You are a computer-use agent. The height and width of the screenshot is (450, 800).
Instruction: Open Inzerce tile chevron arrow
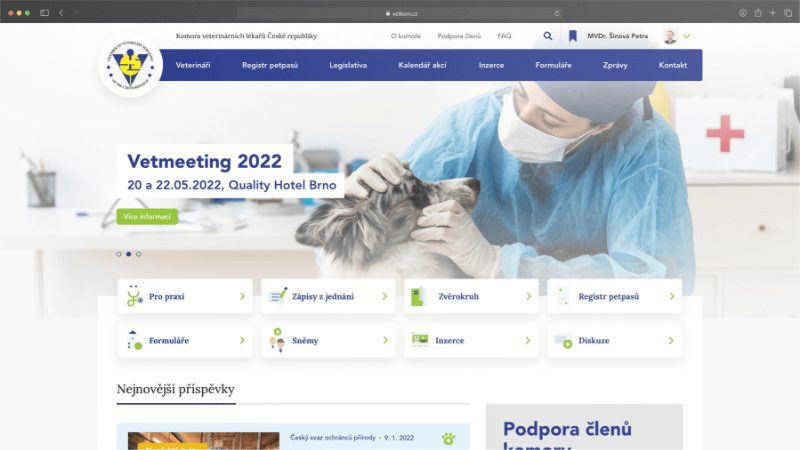(529, 341)
